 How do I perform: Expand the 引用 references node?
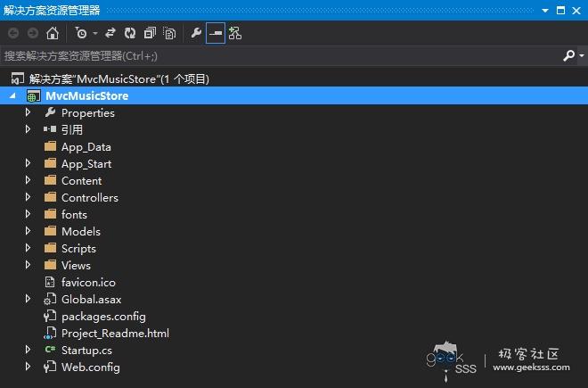(28, 129)
